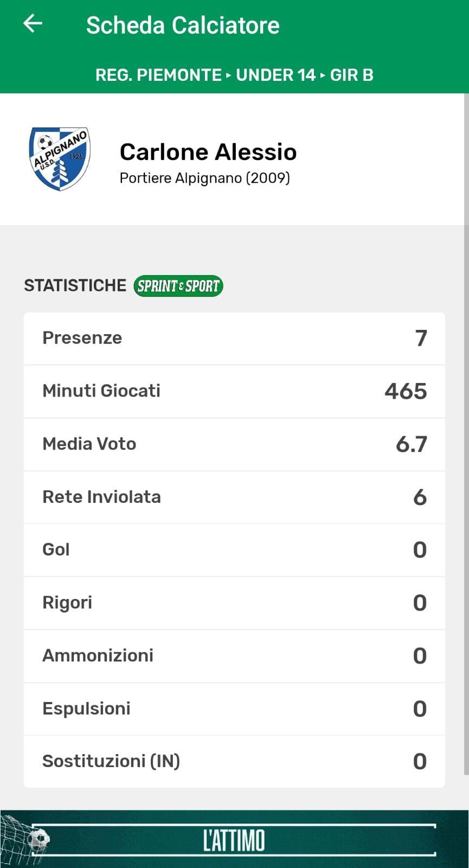The width and height of the screenshot is (469, 868).
Task: Select UNDER 14 in the breadcrumb
Action: tap(275, 75)
